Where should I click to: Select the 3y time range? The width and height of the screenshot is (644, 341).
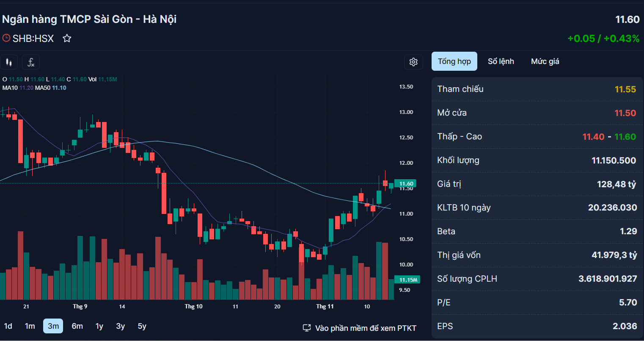click(121, 326)
